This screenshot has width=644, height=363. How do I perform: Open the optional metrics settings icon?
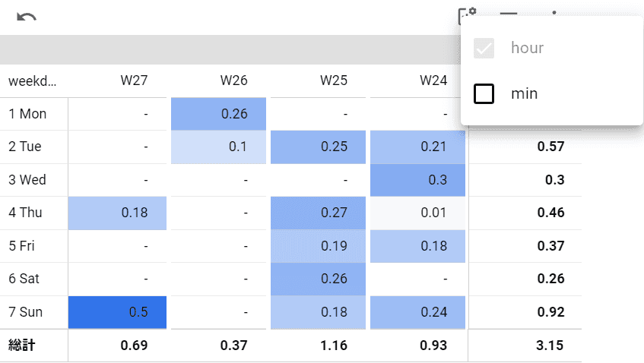[466, 15]
